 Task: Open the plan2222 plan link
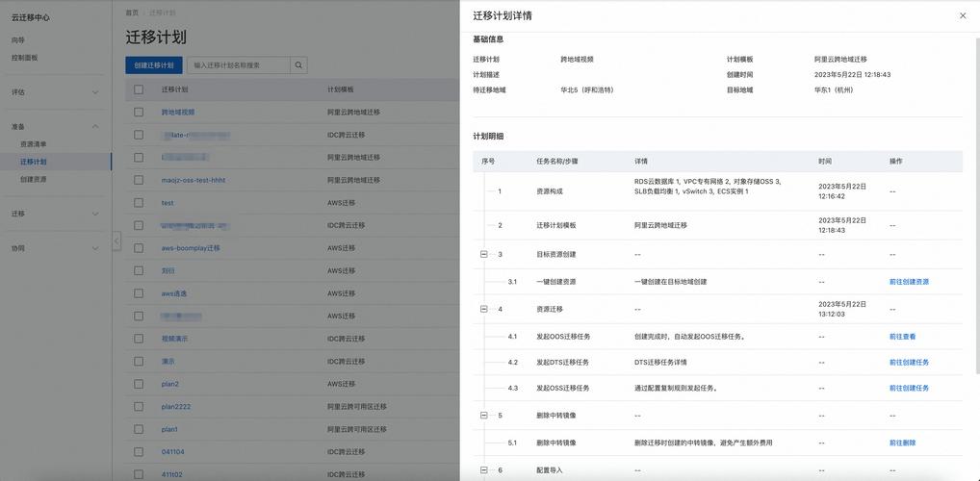[x=176, y=407]
